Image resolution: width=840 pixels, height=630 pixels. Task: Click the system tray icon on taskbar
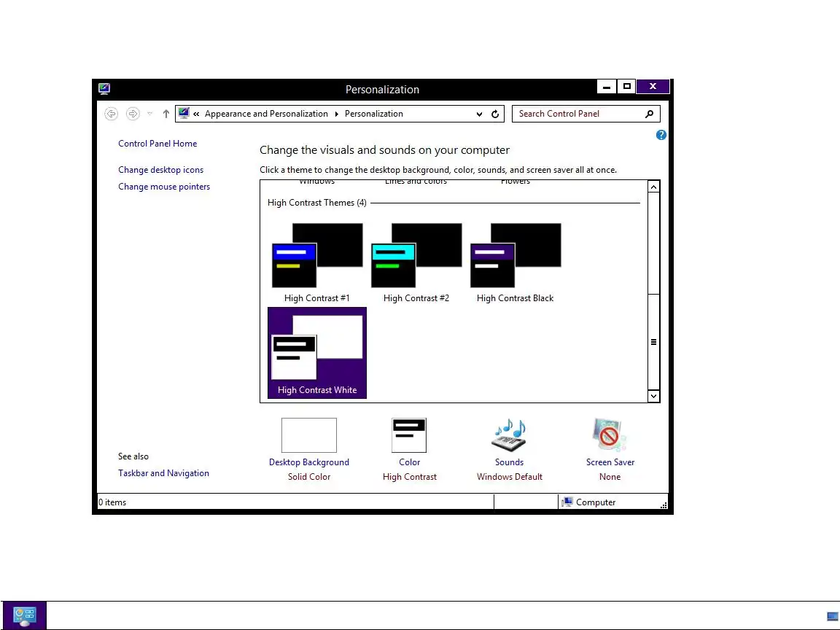pos(833,617)
